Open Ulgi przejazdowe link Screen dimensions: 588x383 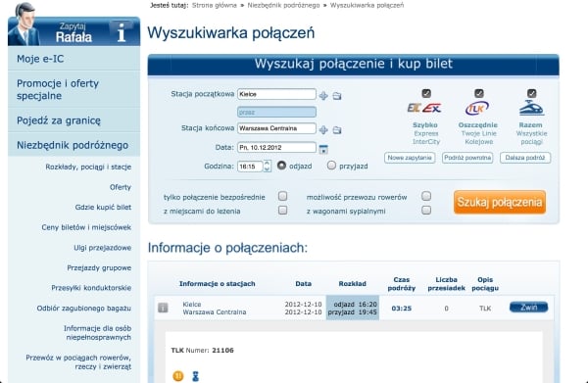(102, 248)
